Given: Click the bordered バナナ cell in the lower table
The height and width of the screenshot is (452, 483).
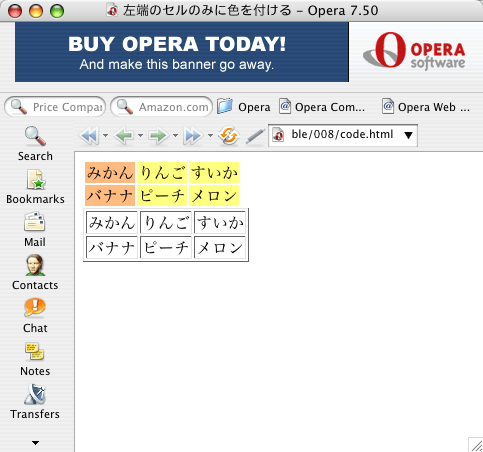Looking at the screenshot, I should pyautogui.click(x=112, y=247).
